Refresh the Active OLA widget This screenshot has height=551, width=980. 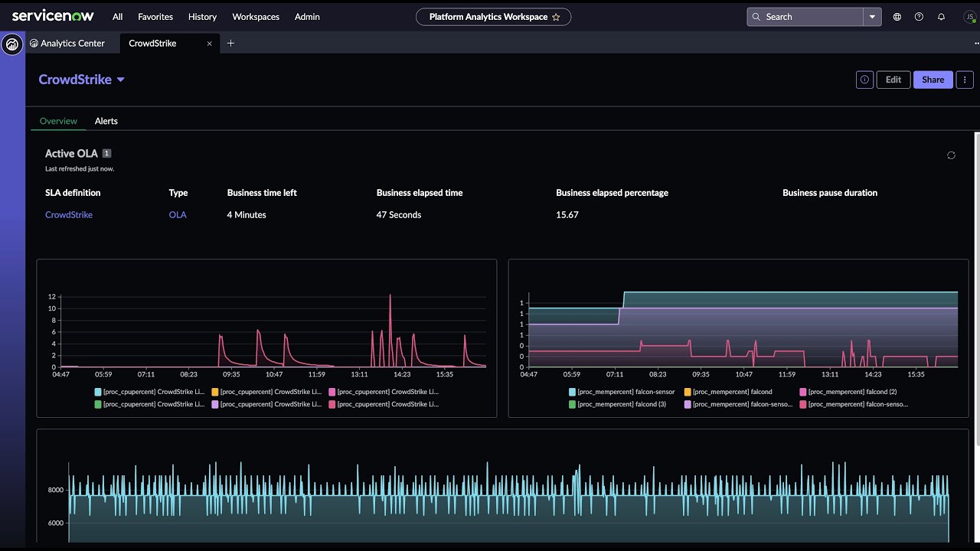tap(951, 155)
